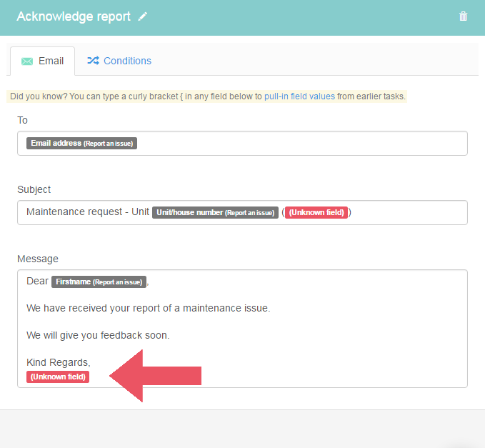Screen dimensions: 485x448
Task: Click the Unknown field tag in Subject
Action: pyautogui.click(x=316, y=212)
